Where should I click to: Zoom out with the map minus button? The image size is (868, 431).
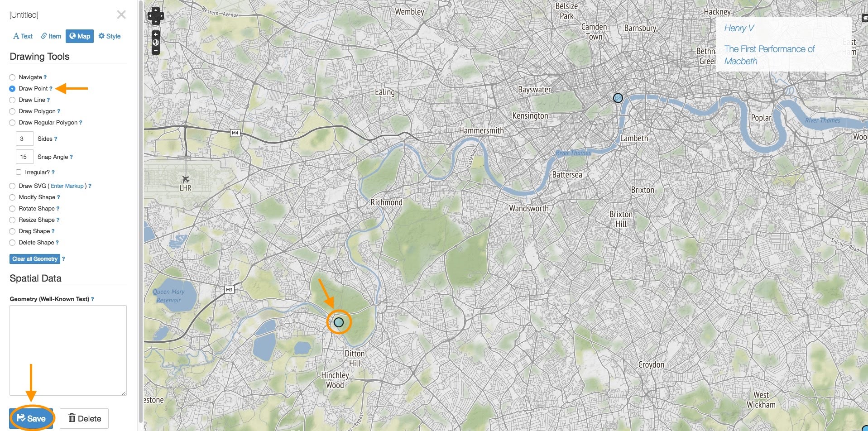(x=156, y=51)
